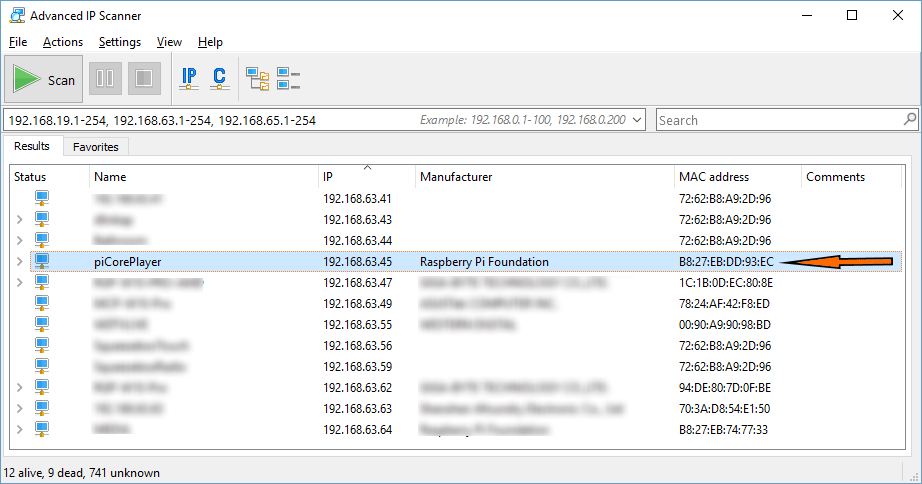Image resolution: width=922 pixels, height=484 pixels.
Task: Click the computer icon for 192.168.63.43
Action: 42,219
